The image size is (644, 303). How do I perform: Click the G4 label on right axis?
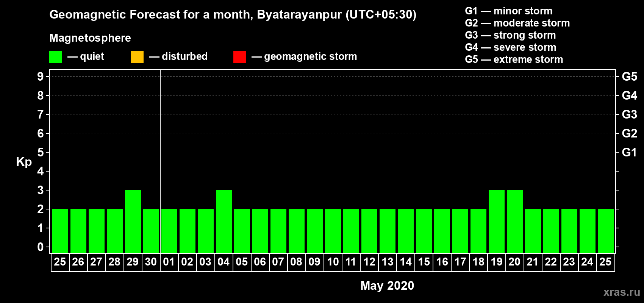click(x=629, y=95)
